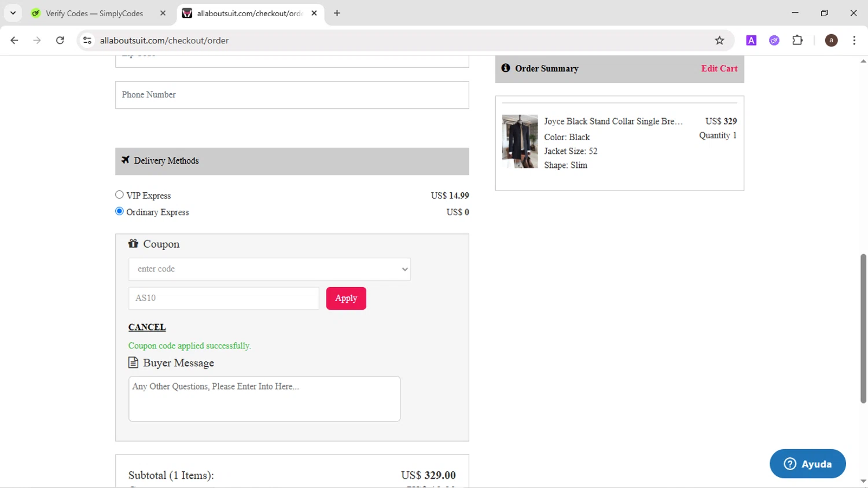The height and width of the screenshot is (488, 868).
Task: Click the page vertical scrollbar thumb
Action: [x=863, y=328]
